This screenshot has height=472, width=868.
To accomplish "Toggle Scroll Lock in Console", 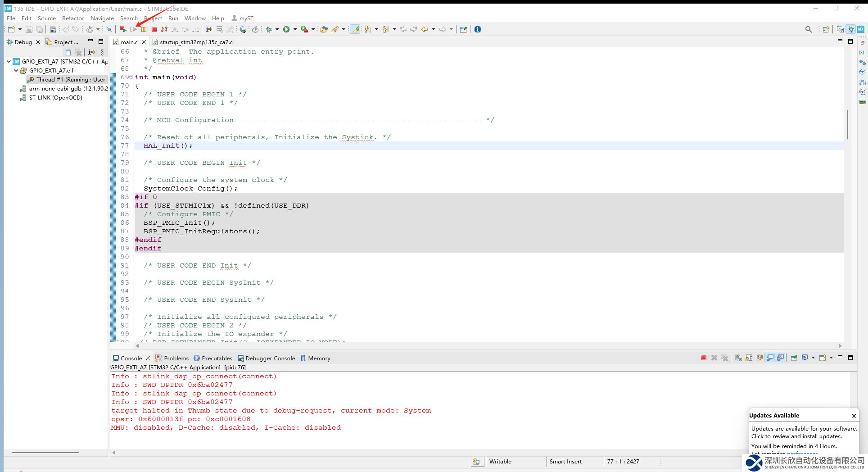I will tap(749, 358).
